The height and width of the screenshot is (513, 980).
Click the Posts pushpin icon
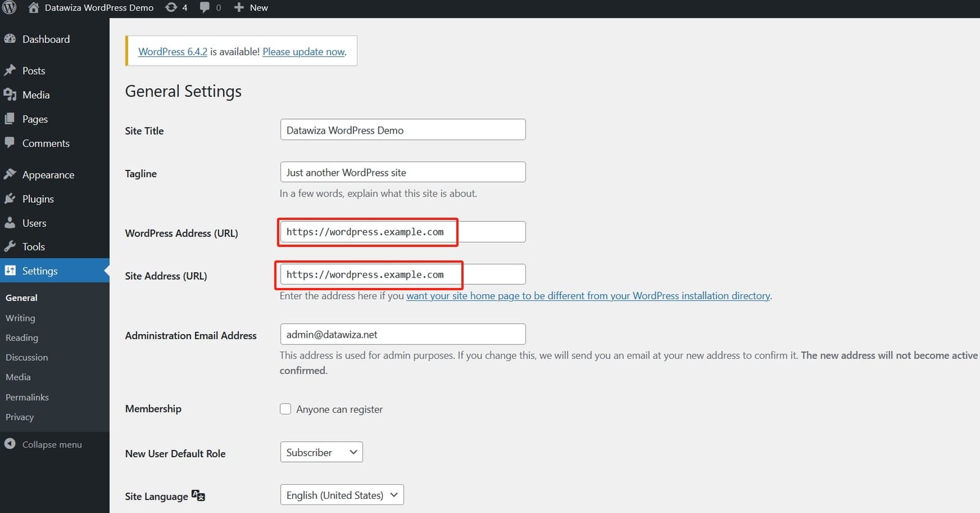10,70
